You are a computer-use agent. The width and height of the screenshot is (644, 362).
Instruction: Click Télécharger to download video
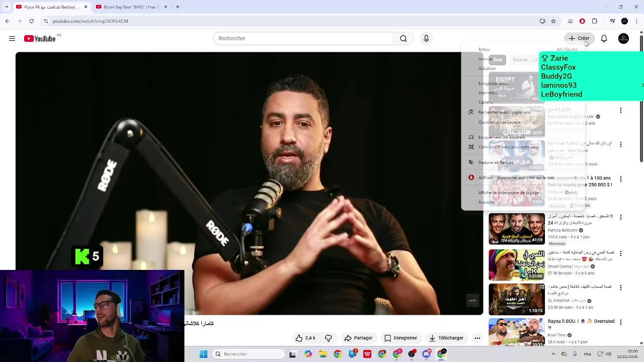click(446, 338)
